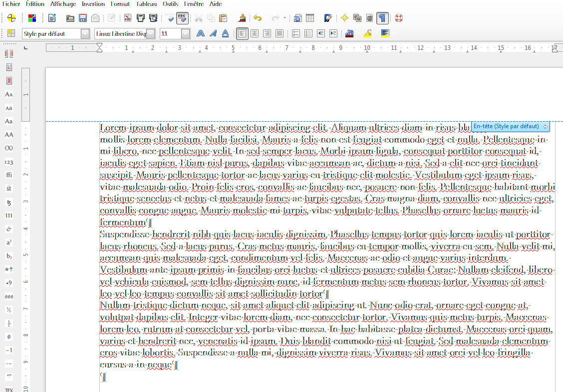Open the Format menu

pos(120,4)
